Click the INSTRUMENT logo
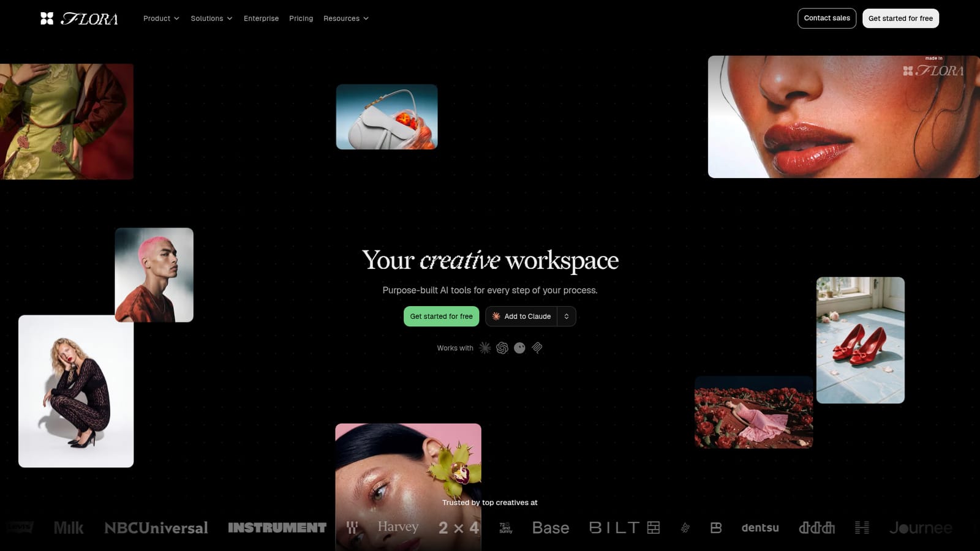The image size is (980, 551). 277,528
